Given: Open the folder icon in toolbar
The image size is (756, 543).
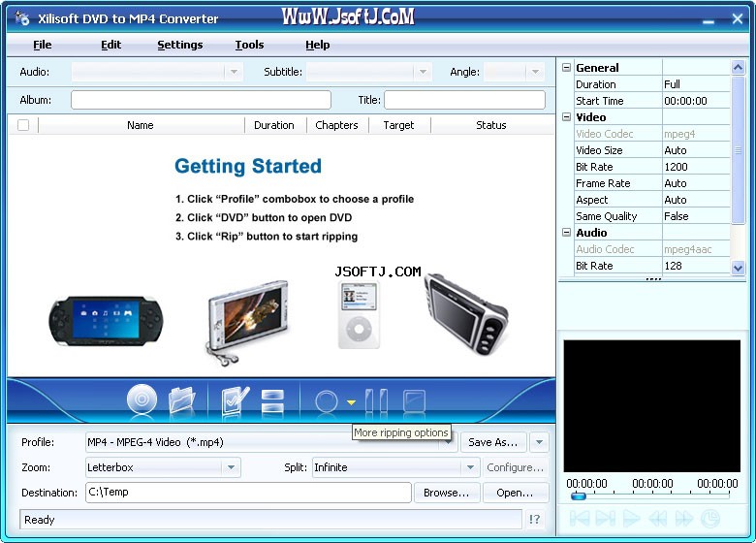Looking at the screenshot, I should tap(182, 399).
